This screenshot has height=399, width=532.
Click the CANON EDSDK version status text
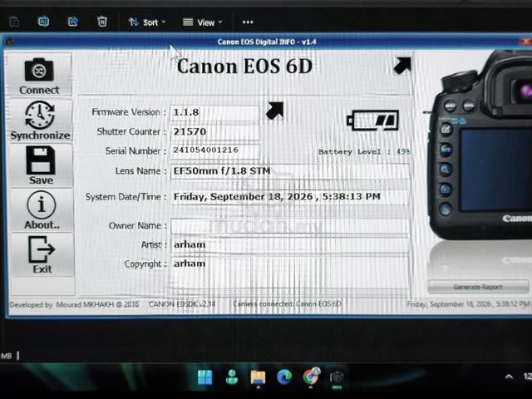click(x=182, y=304)
